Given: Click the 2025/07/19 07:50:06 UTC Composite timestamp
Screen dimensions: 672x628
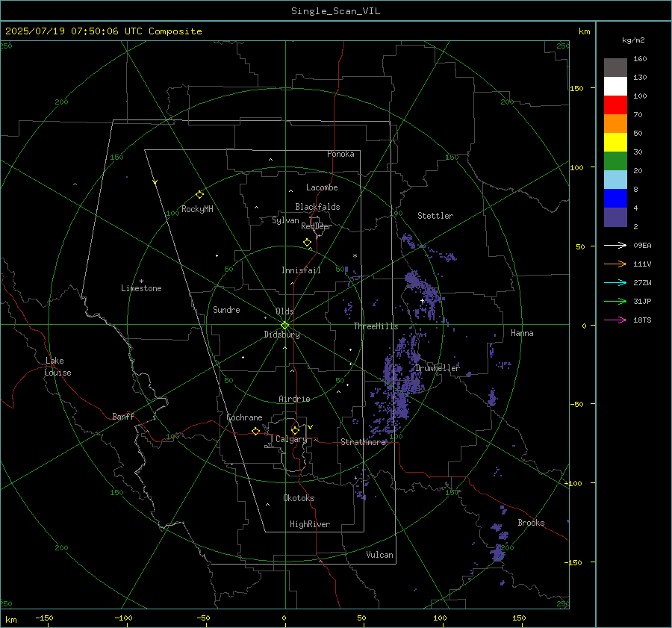Looking at the screenshot, I should 103,31.
